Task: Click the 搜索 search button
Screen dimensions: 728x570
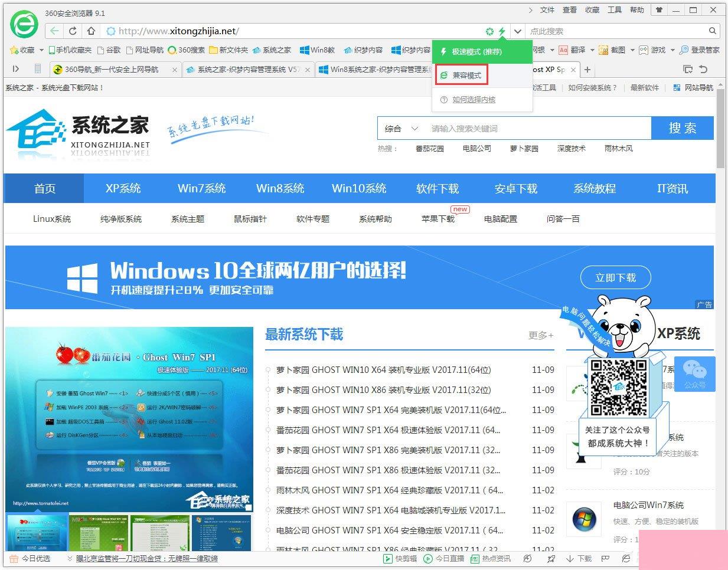Action: point(682,128)
